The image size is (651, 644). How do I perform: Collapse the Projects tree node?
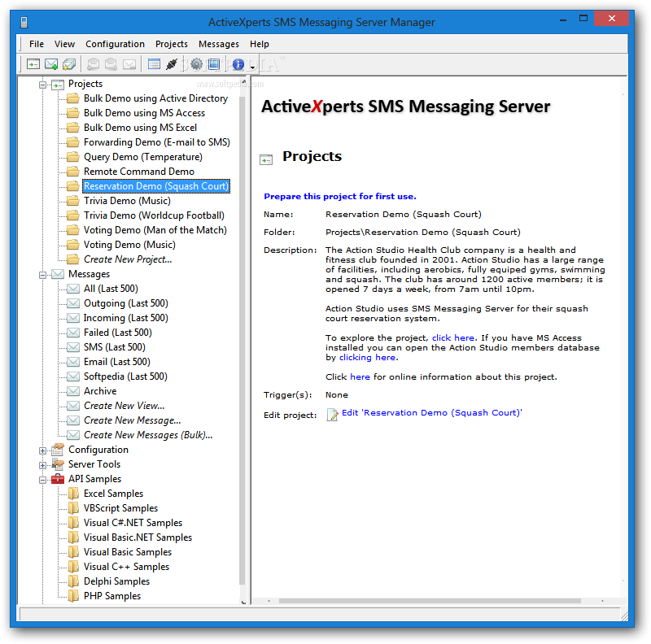click(x=42, y=85)
